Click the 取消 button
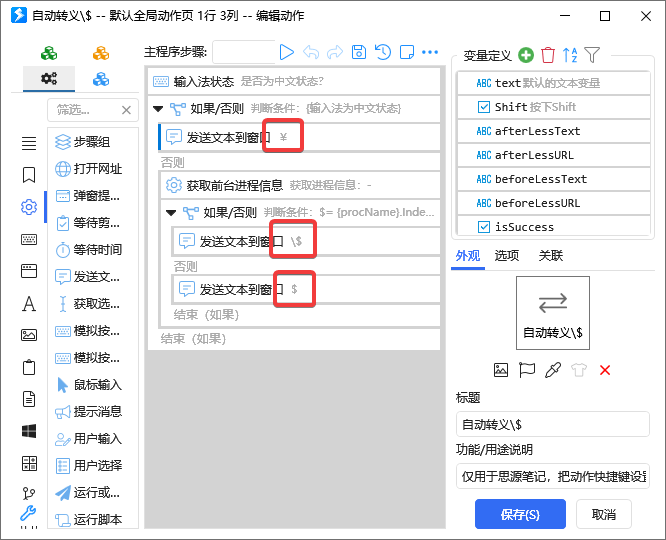Viewport: 666px width, 540px height. pyautogui.click(x=604, y=514)
